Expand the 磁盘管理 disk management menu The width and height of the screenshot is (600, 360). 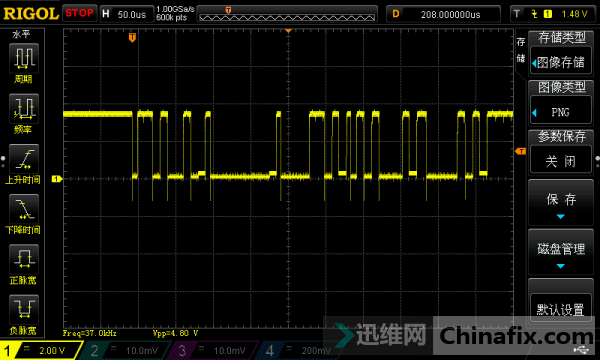coord(561,252)
